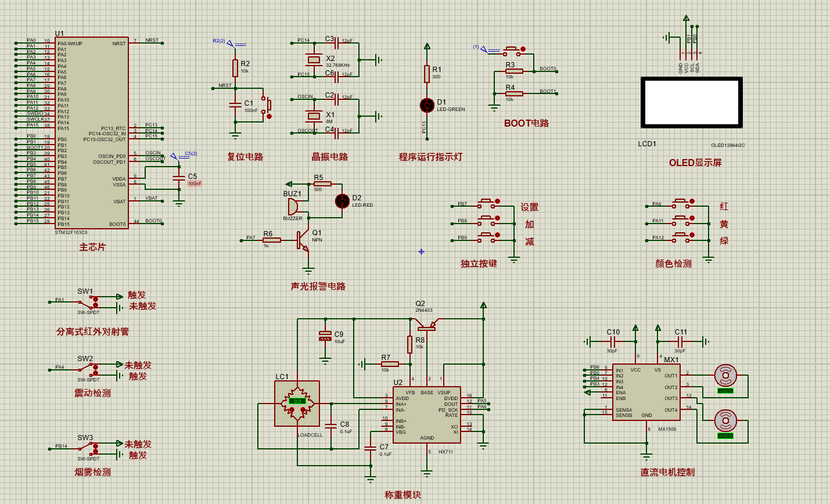Viewport: 830px width, 504px height.
Task: Click resistor R3 on the BOOT0 line
Action: click(514, 71)
